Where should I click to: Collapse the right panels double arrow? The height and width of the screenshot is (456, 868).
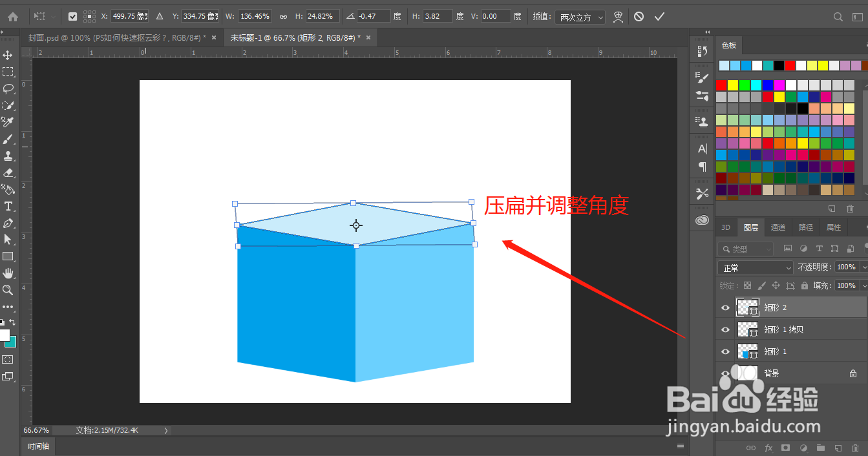(707, 32)
